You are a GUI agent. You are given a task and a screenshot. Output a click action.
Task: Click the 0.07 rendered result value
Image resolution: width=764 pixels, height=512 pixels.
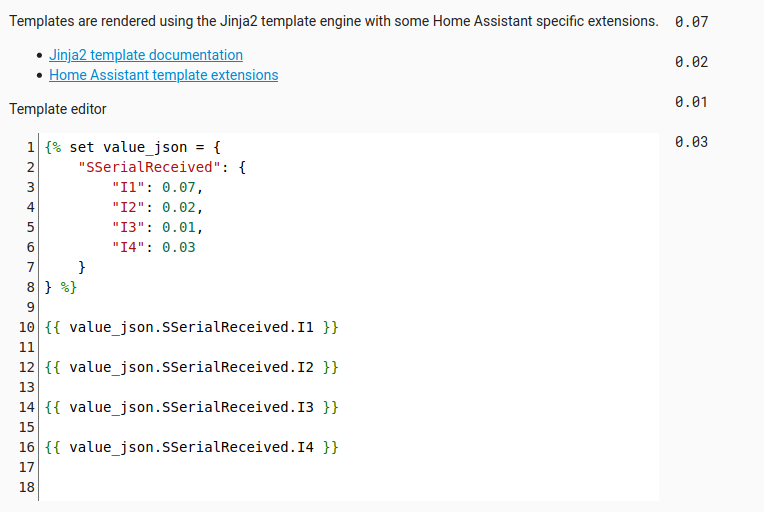coord(691,22)
